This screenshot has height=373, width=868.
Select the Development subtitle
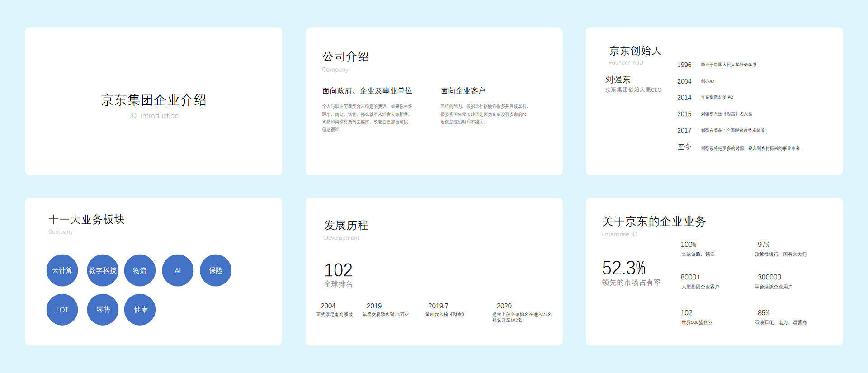pyautogui.click(x=341, y=238)
